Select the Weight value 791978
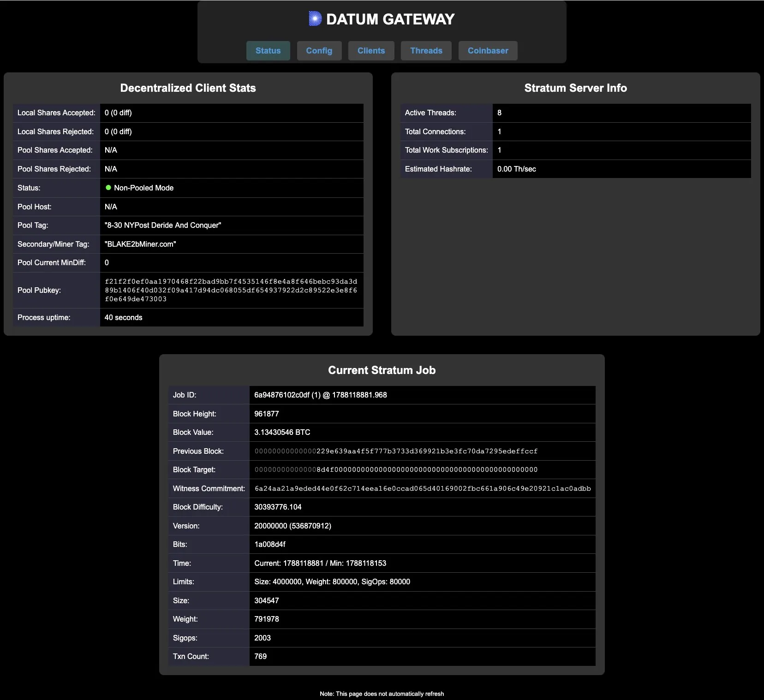 [x=267, y=619]
